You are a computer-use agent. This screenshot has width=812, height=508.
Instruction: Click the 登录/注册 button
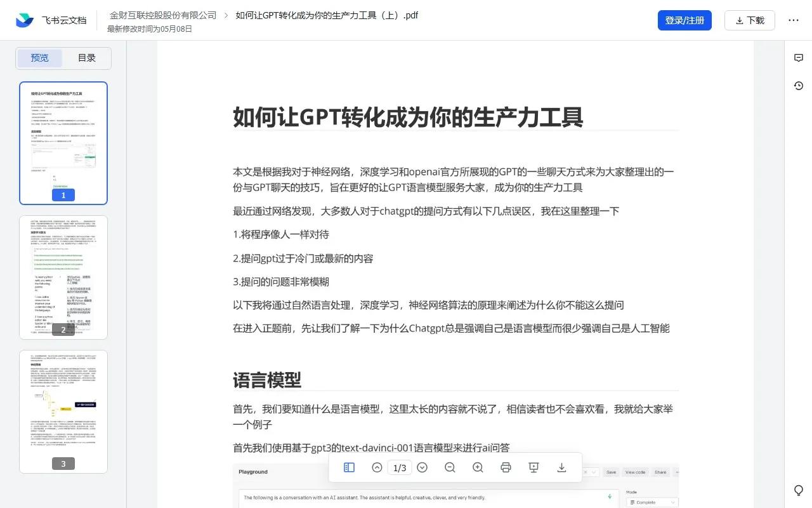684,20
